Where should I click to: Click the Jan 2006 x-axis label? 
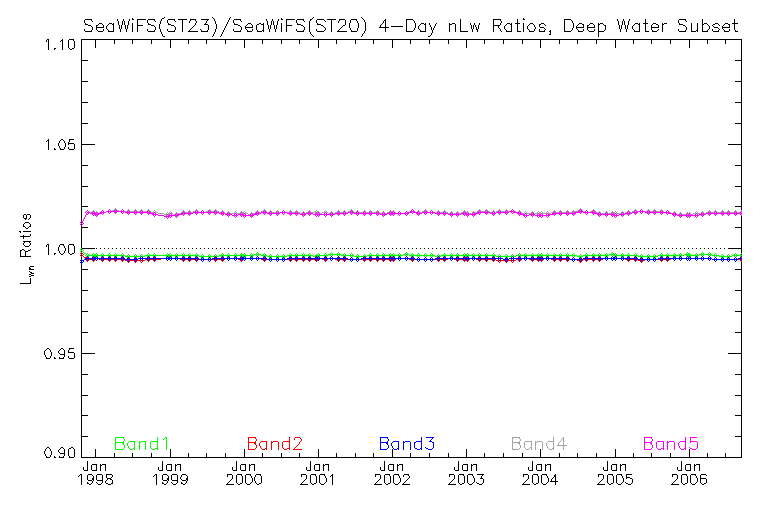689,473
